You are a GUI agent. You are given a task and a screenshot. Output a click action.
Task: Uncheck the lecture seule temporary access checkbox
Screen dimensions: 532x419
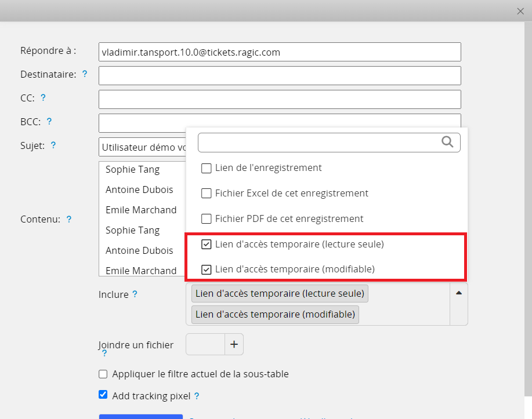[x=206, y=245]
